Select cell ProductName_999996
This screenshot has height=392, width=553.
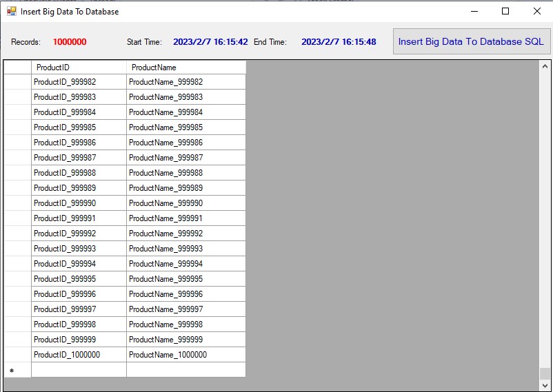pyautogui.click(x=186, y=294)
